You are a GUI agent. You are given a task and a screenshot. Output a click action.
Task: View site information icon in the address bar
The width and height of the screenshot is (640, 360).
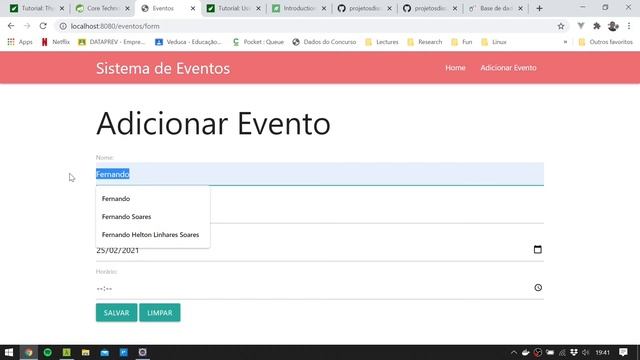pyautogui.click(x=63, y=26)
